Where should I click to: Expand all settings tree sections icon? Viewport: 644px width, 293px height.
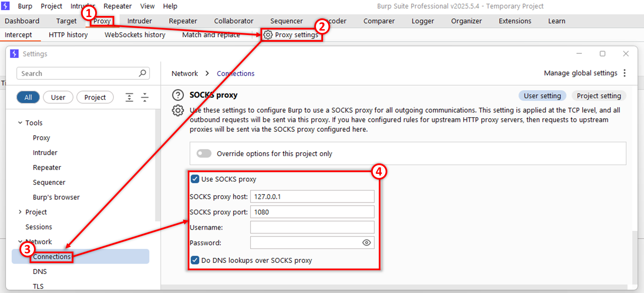(129, 97)
